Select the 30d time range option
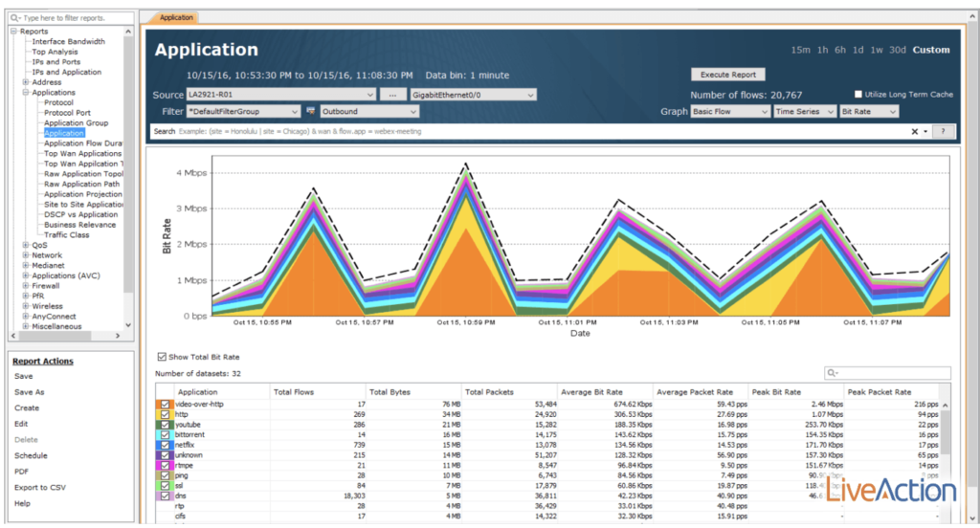This screenshot has height=528, width=980. coord(897,50)
